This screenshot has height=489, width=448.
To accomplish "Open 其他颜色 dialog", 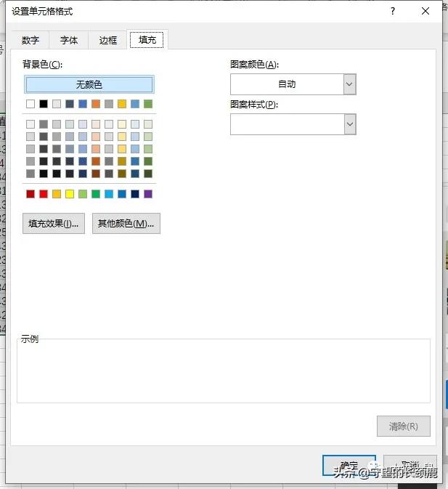I will tap(126, 223).
